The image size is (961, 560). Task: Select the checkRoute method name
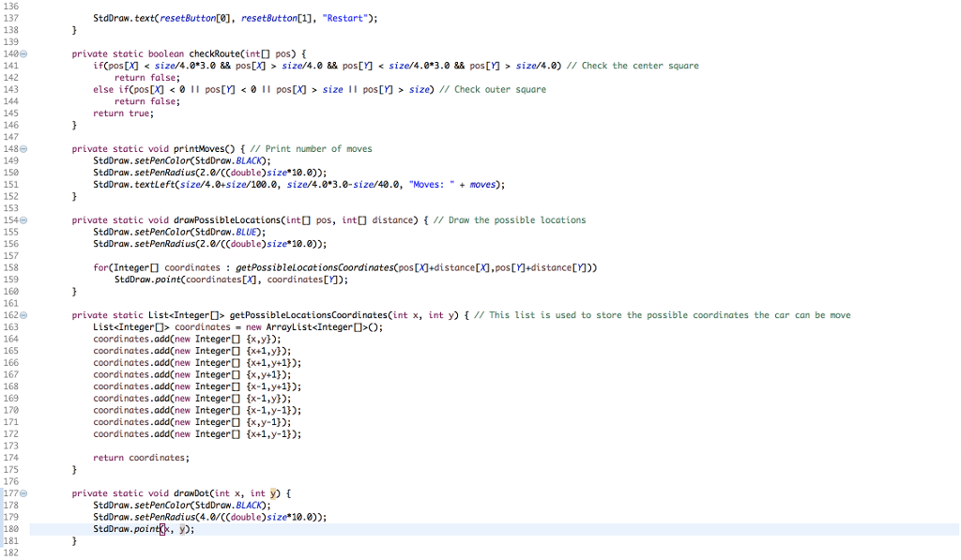tap(218, 53)
